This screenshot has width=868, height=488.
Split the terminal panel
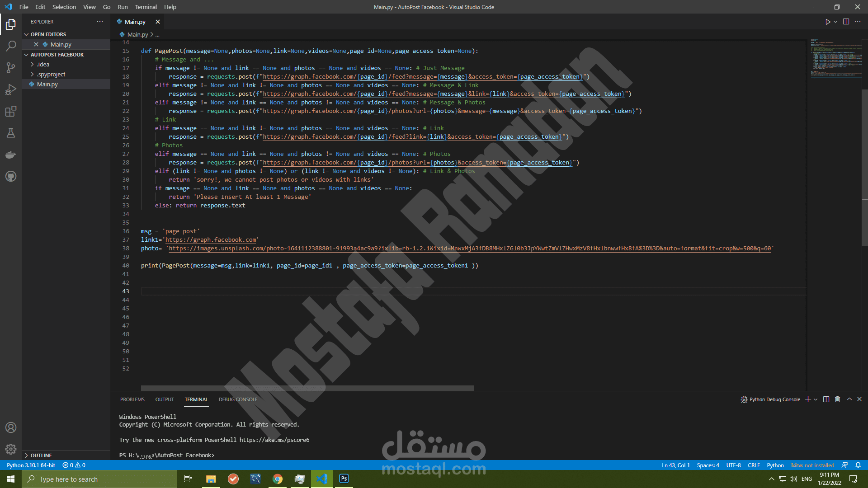coord(826,399)
